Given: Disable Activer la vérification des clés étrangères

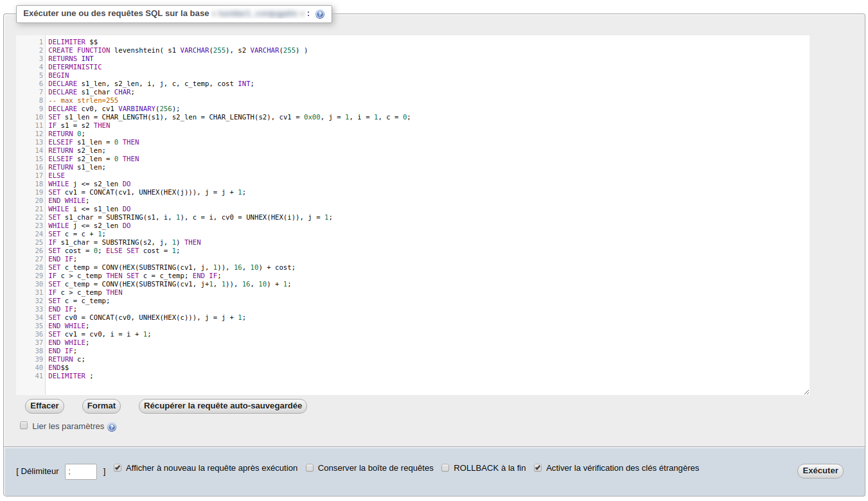Looking at the screenshot, I should click(537, 468).
